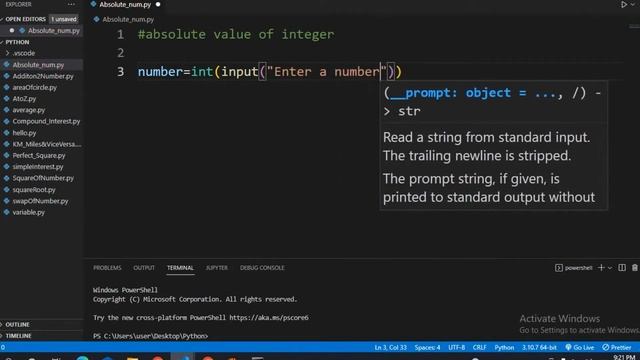
Task: Click inside terminal prompt line
Action: pyautogui.click(x=150, y=336)
